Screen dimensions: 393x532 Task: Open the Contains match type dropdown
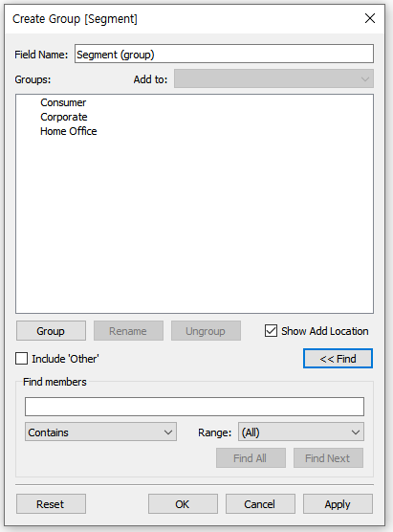(100, 432)
